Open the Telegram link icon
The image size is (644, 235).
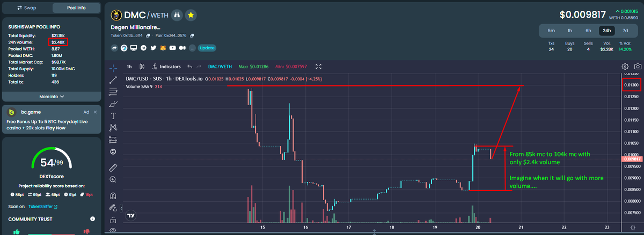143,48
